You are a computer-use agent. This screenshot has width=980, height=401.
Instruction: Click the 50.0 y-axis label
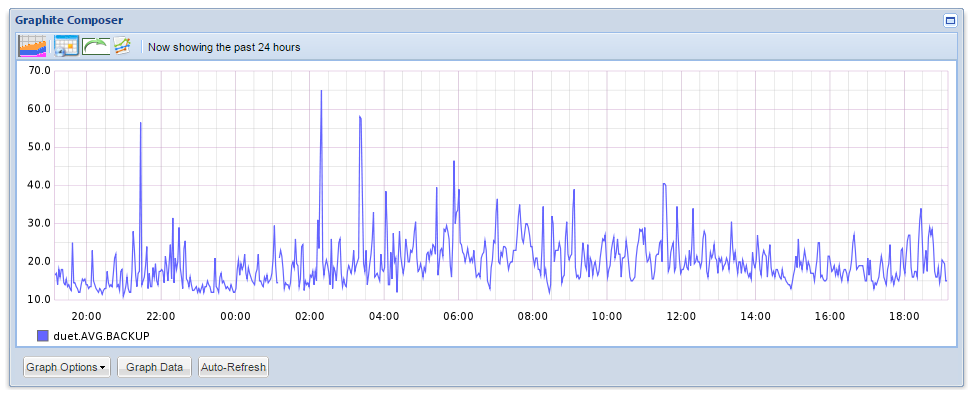[x=39, y=147]
